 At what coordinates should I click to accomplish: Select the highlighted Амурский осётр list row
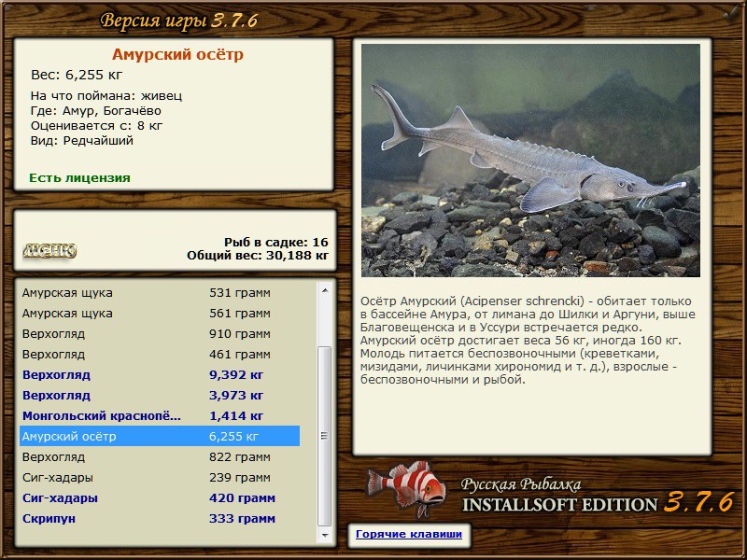(x=160, y=436)
